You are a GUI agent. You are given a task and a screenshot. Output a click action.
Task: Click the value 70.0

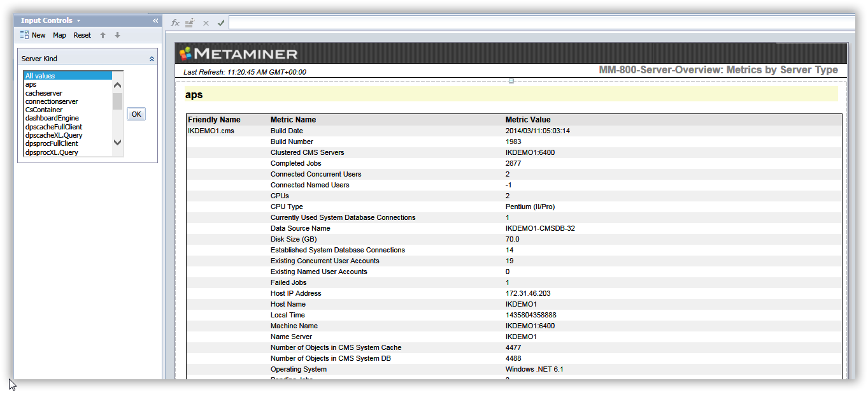[513, 239]
